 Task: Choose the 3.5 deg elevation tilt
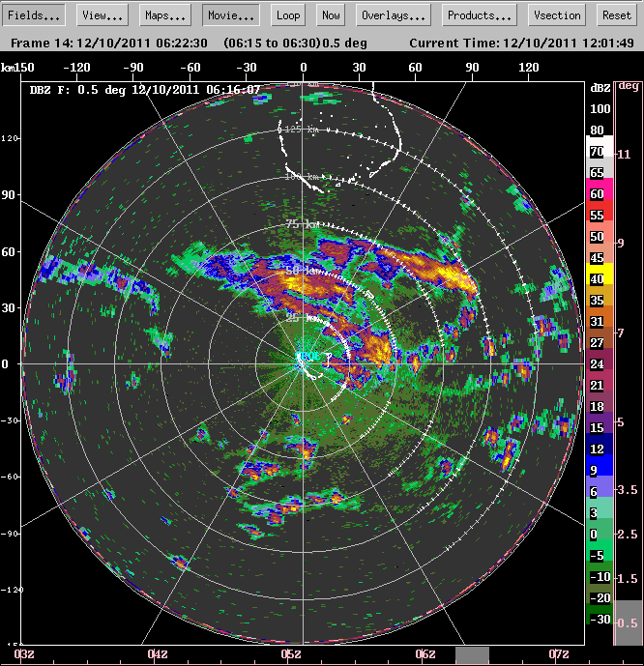click(x=628, y=490)
